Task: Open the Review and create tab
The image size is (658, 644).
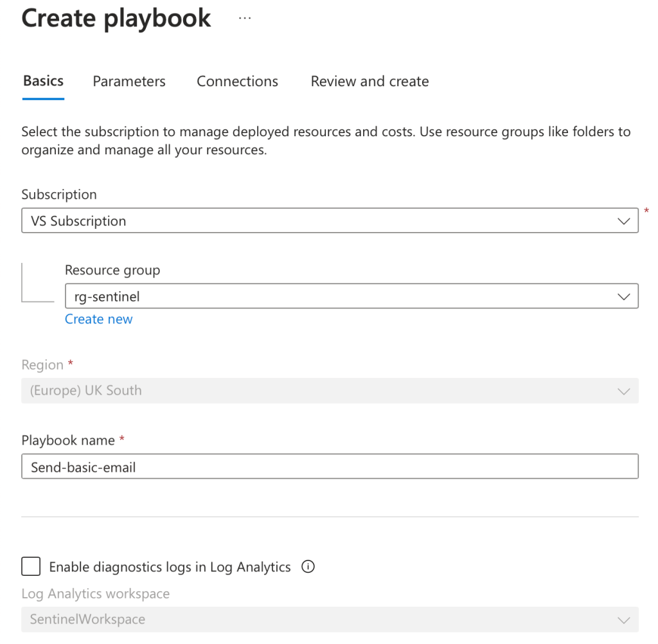Action: [369, 82]
